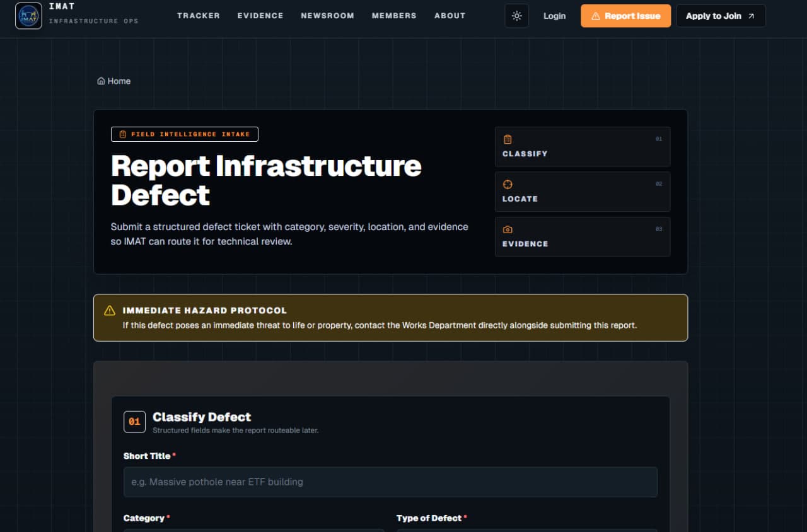
Task: Click the step number 01 in Classify card
Action: tap(659, 139)
